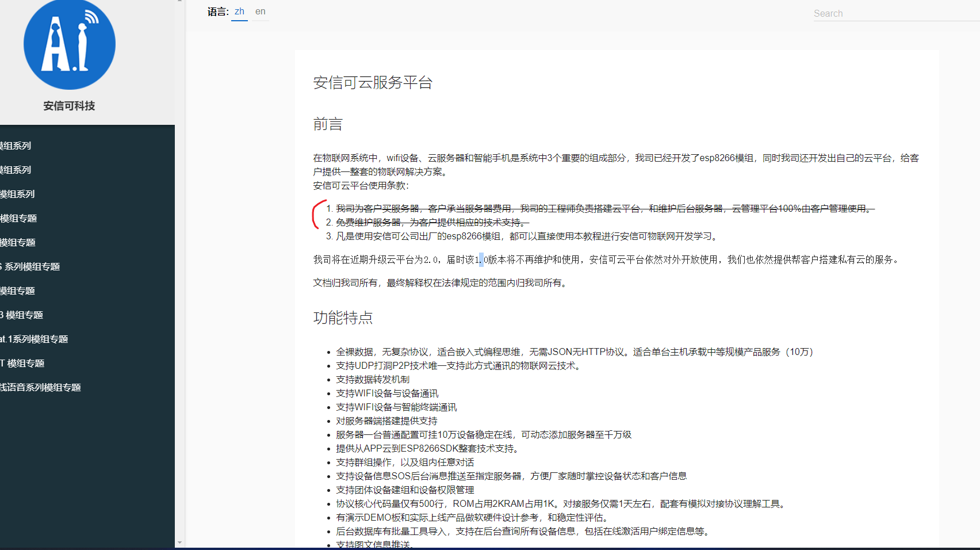This screenshot has height=550, width=980.
Task: Open the 3 模组专题 sidebar item
Action: coord(22,315)
